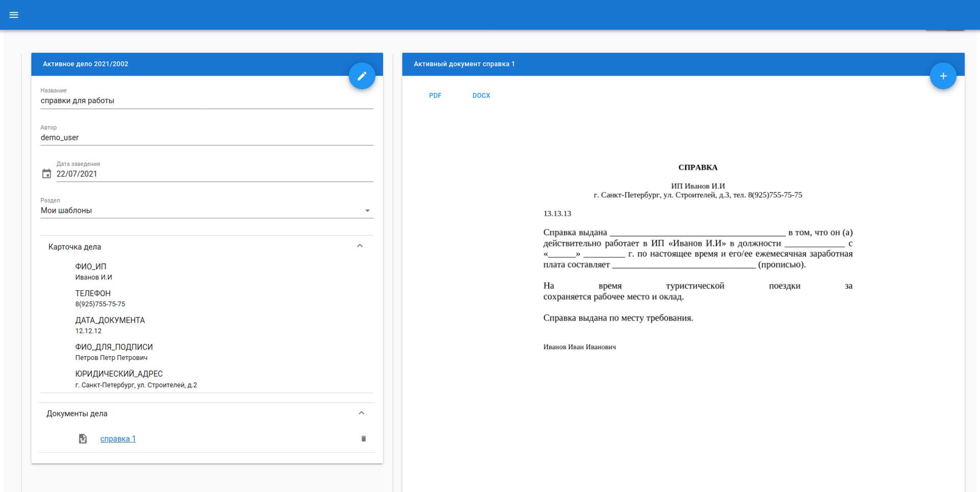Download document as PDF
The image size is (980, 492).
tap(435, 95)
